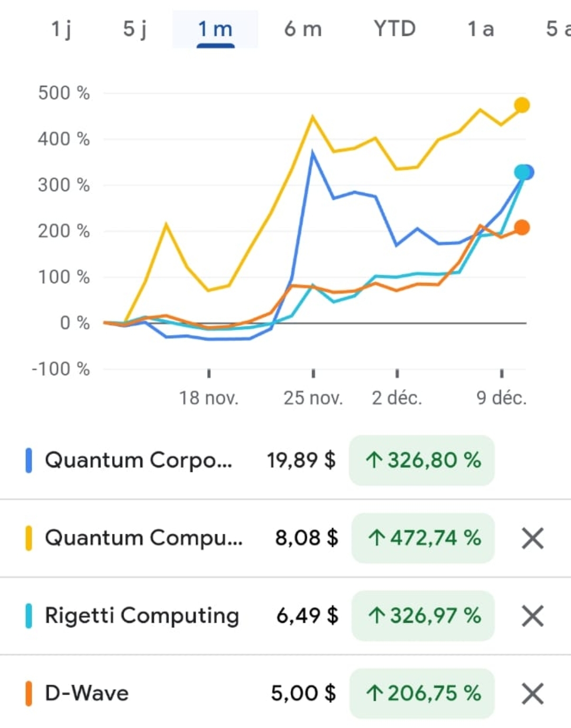Click the yellow endpoint dot on chart

[522, 105]
